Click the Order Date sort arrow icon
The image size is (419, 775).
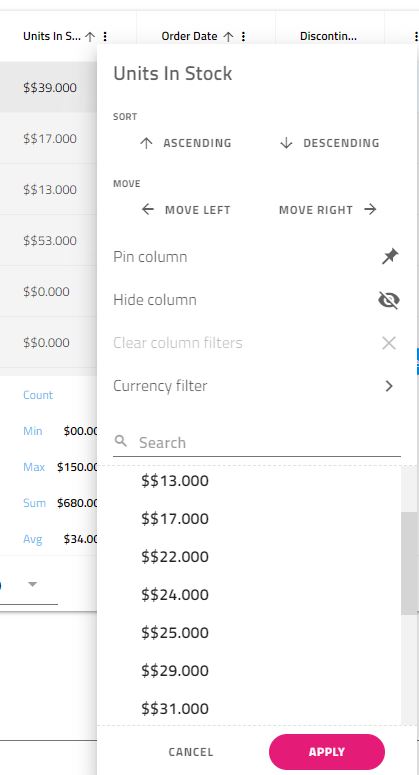click(x=228, y=37)
